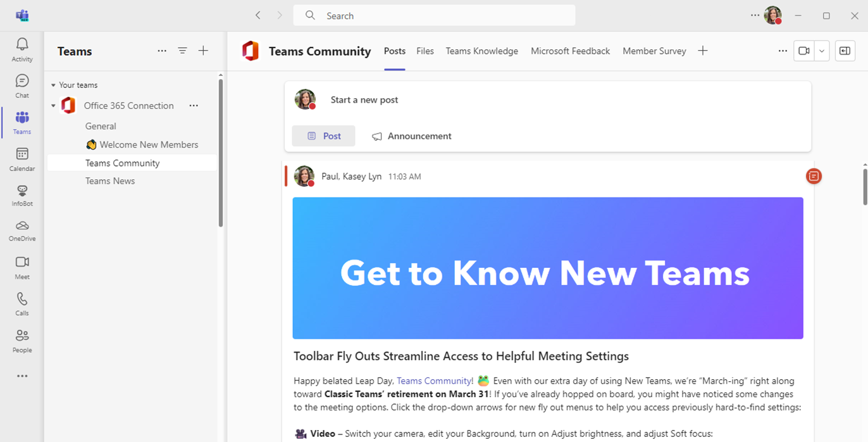Click the Office 365 Connection team logo

coord(68,106)
